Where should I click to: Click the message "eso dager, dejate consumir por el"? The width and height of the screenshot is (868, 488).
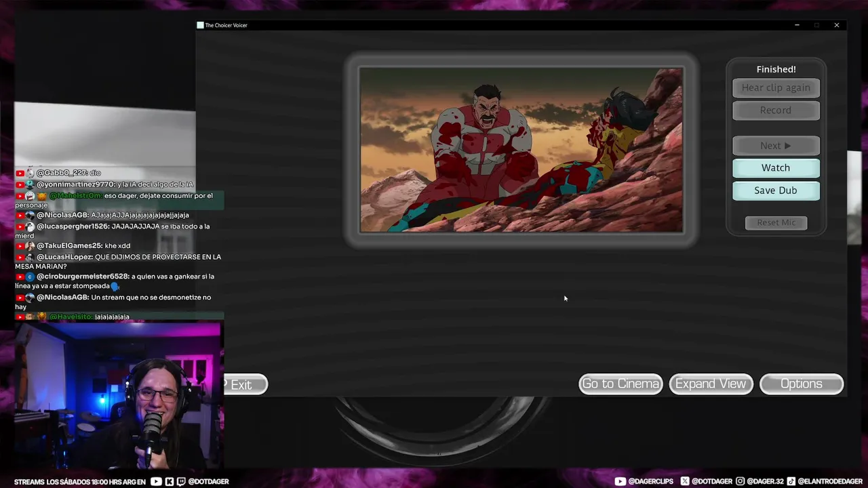pos(159,196)
